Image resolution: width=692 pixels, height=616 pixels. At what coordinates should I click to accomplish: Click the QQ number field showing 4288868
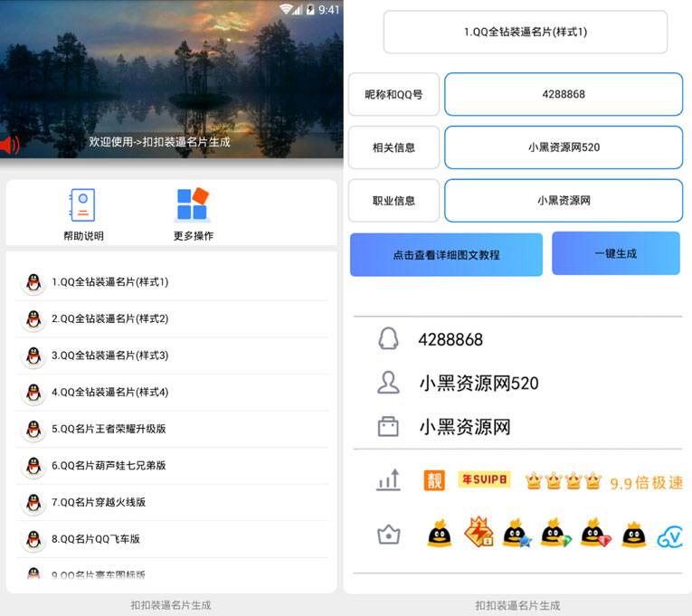(563, 94)
